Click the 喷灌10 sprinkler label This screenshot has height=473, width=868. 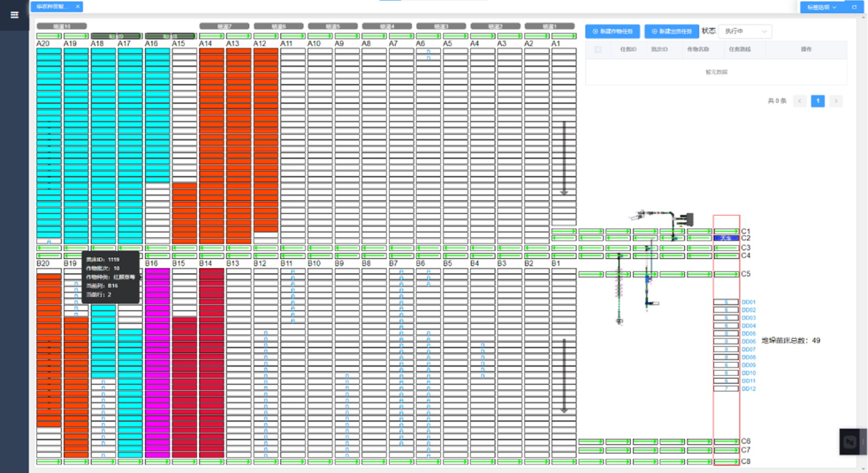point(62,26)
